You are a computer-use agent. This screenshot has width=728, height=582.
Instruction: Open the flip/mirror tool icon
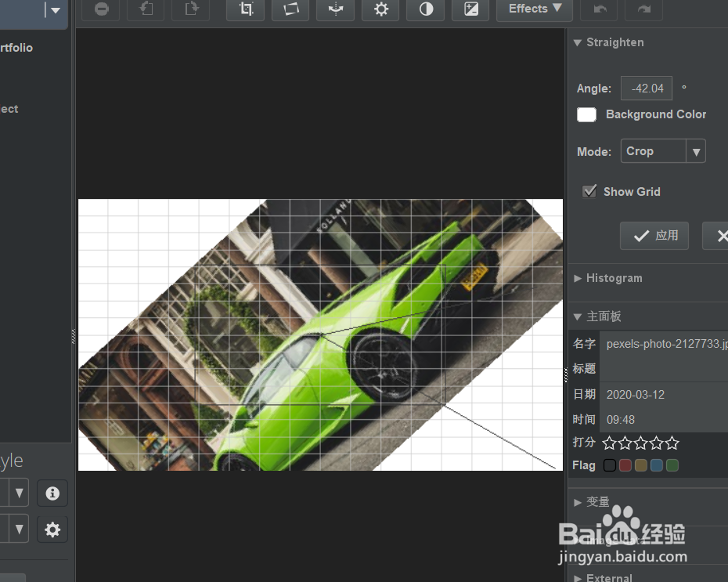(336, 9)
